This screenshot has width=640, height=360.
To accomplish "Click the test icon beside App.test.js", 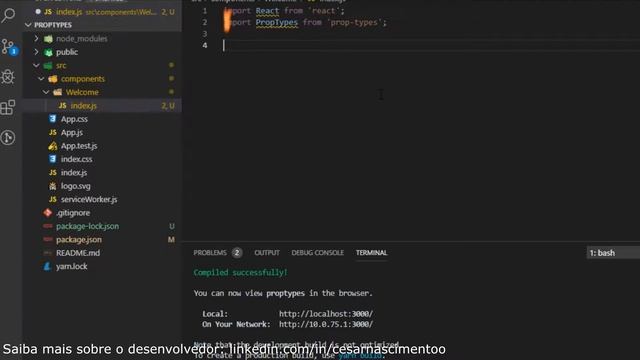I will (x=53, y=146).
